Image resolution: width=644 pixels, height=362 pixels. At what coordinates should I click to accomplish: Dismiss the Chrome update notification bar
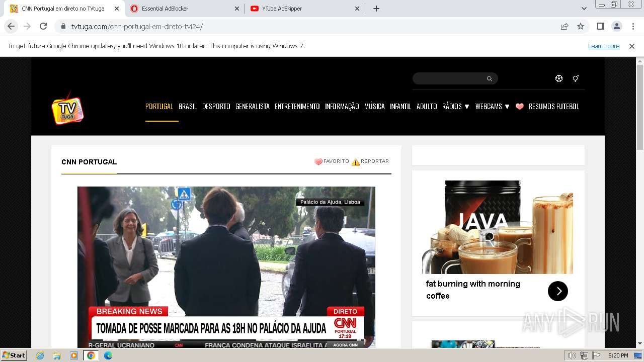pyautogui.click(x=632, y=46)
